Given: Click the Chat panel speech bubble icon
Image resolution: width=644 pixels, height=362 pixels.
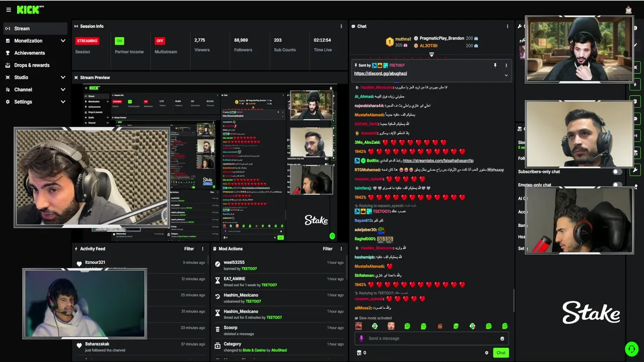Looking at the screenshot, I should point(353,26).
